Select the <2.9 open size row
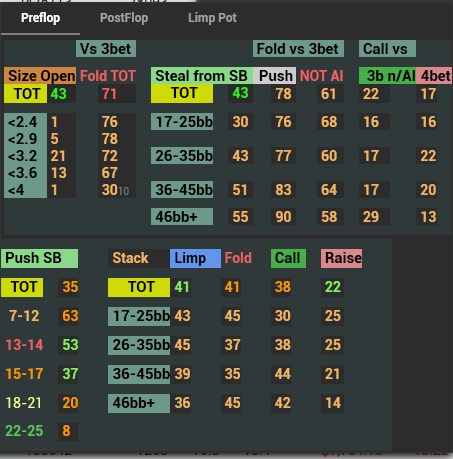 coord(26,139)
